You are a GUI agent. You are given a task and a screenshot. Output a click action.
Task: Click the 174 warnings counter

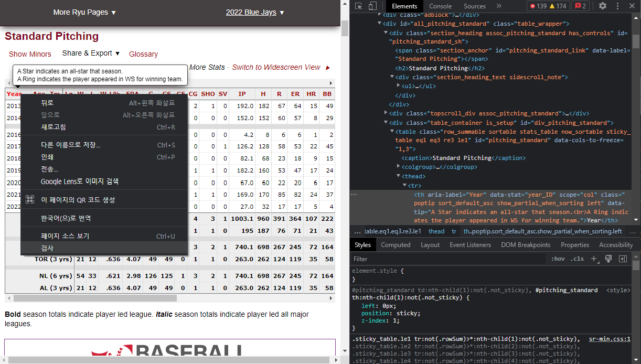tap(558, 6)
